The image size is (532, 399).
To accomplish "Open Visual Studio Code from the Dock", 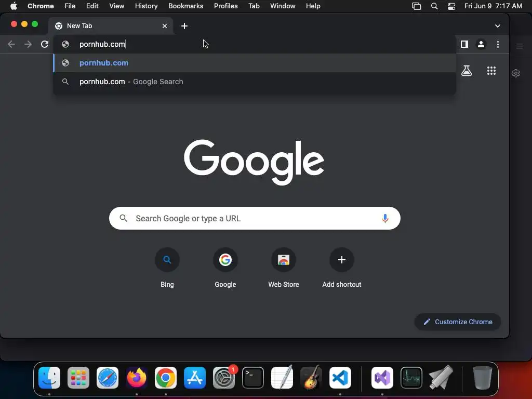I will [340, 378].
